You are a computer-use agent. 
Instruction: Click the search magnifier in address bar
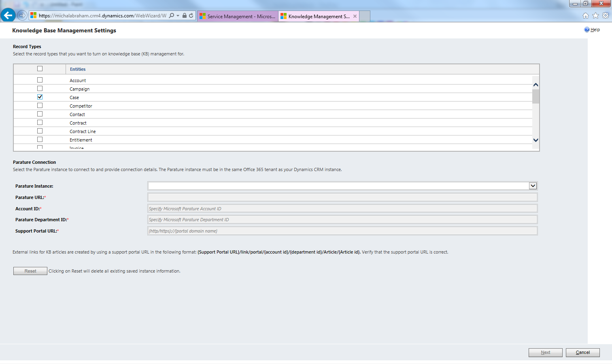[172, 16]
